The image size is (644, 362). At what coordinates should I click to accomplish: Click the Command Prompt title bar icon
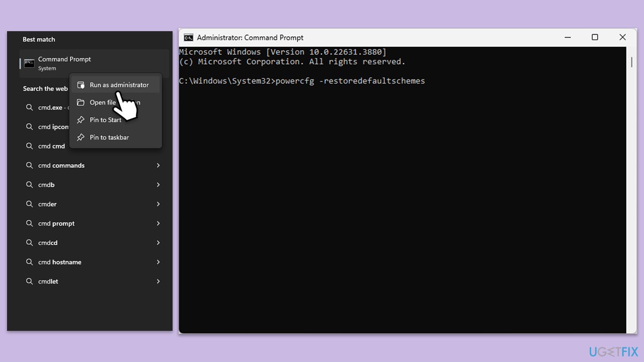[x=189, y=38]
